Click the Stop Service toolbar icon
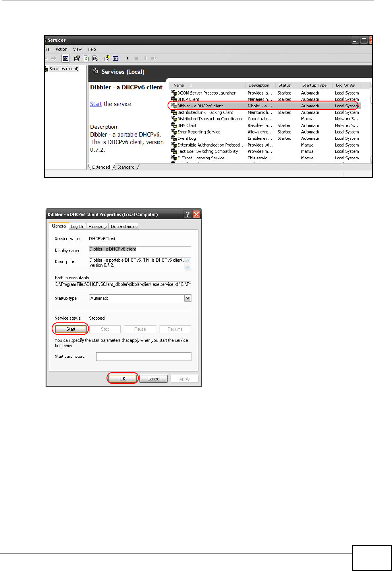Image resolution: width=392 pixels, height=571 pixels. pos(136,58)
